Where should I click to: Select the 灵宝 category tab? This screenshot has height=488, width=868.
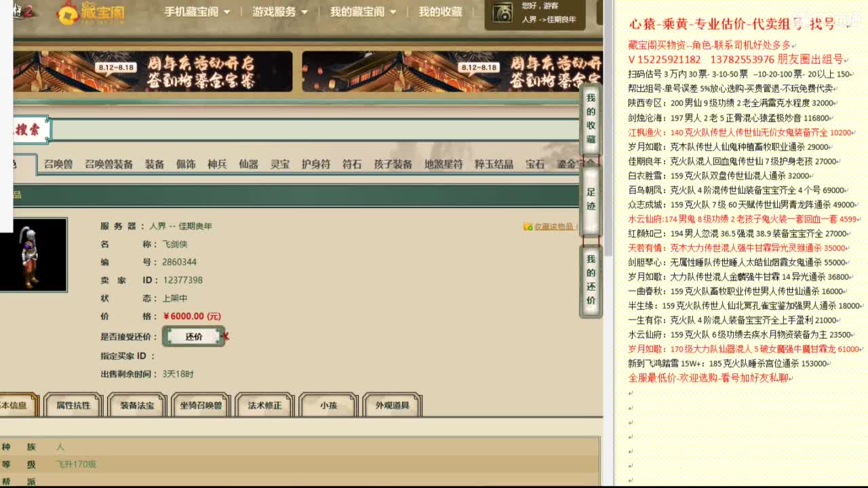pyautogui.click(x=280, y=164)
